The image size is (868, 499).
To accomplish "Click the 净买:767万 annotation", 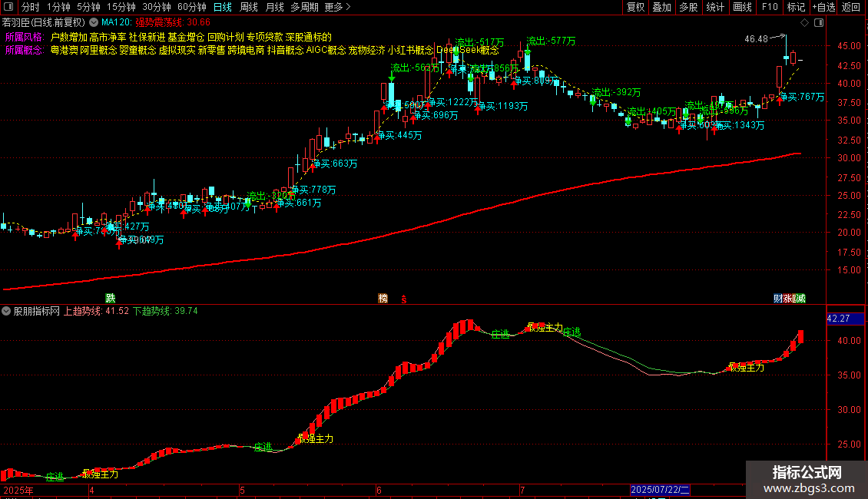I will pos(802,97).
